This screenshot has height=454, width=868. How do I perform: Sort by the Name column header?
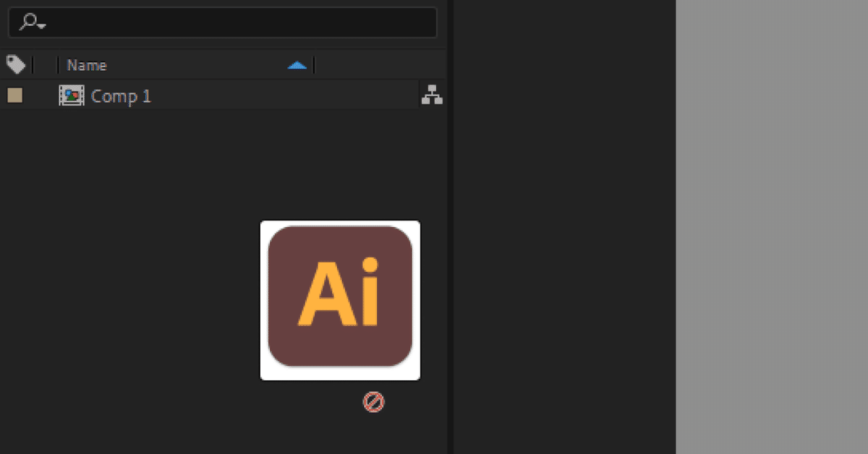[87, 65]
